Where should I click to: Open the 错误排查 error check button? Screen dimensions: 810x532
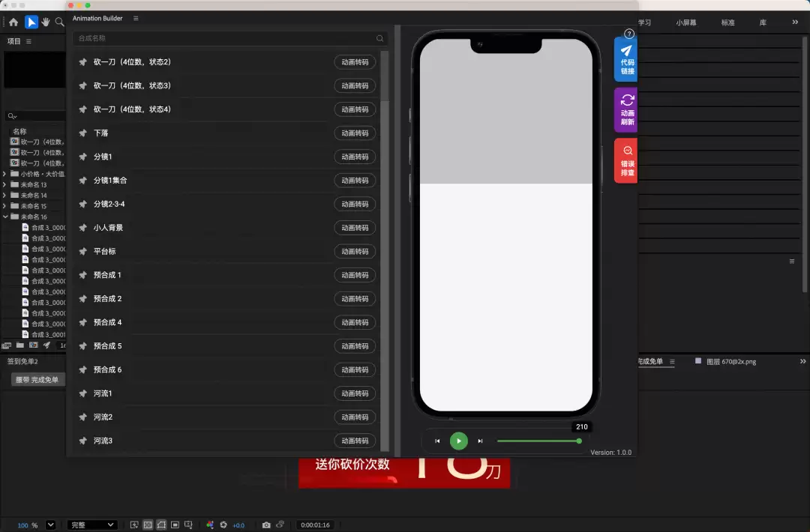point(626,160)
